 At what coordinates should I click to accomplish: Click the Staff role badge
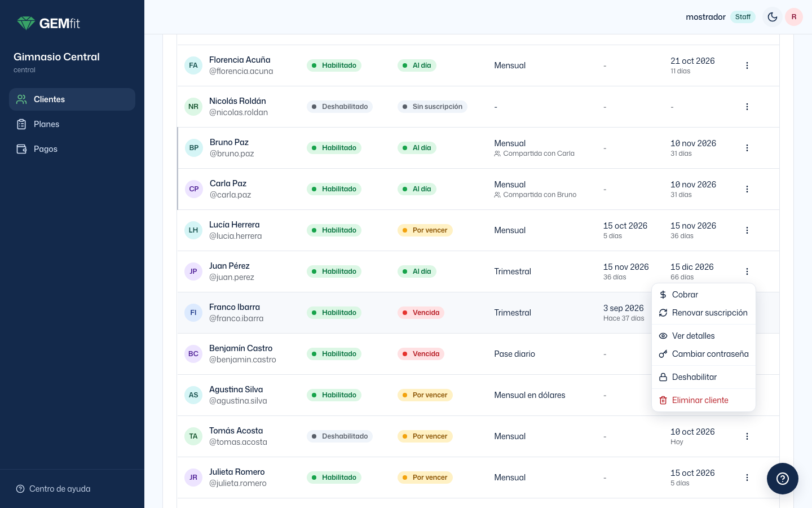point(743,17)
